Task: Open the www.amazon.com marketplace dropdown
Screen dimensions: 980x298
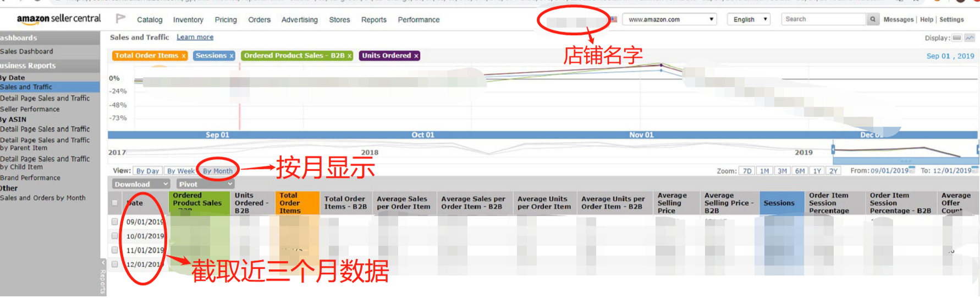Action: click(x=669, y=19)
